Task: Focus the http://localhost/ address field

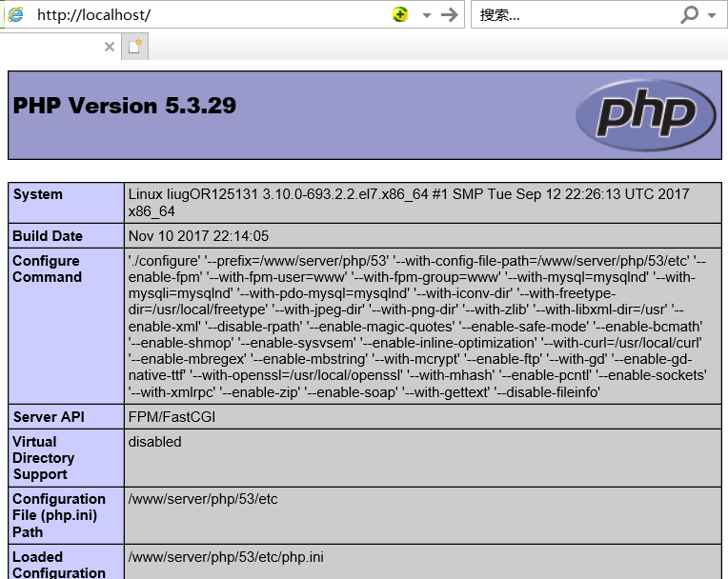Action: tap(210, 15)
